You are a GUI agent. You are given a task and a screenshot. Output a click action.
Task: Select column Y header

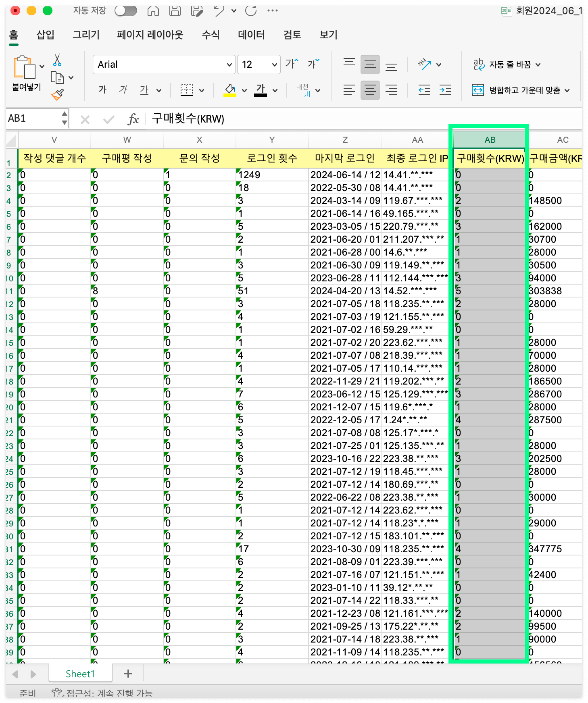click(272, 140)
